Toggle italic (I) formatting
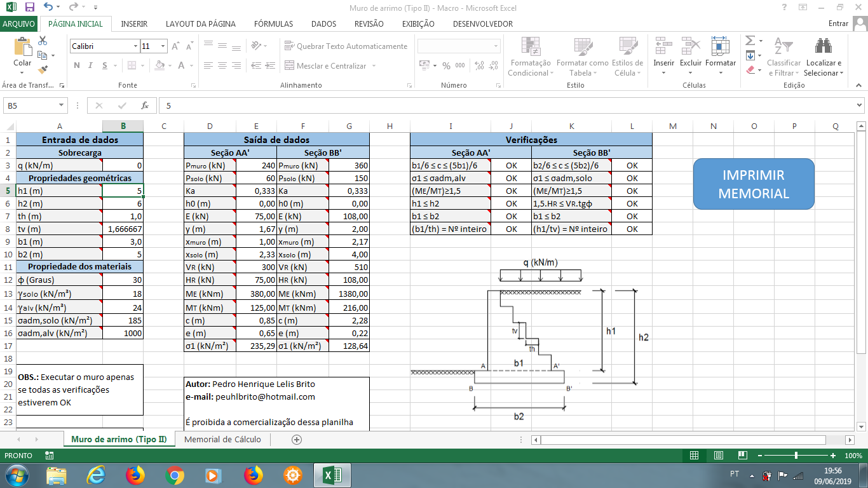This screenshot has width=868, height=488. (x=92, y=65)
